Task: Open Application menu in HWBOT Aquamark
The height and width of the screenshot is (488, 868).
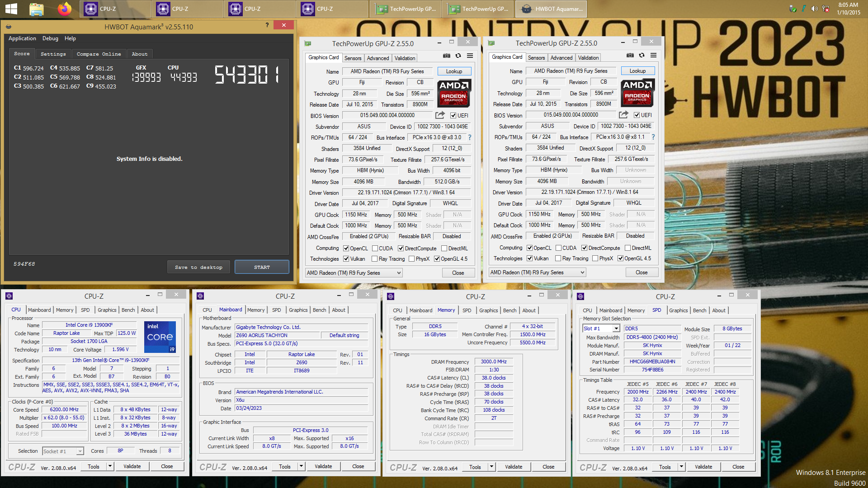Action: tap(22, 38)
